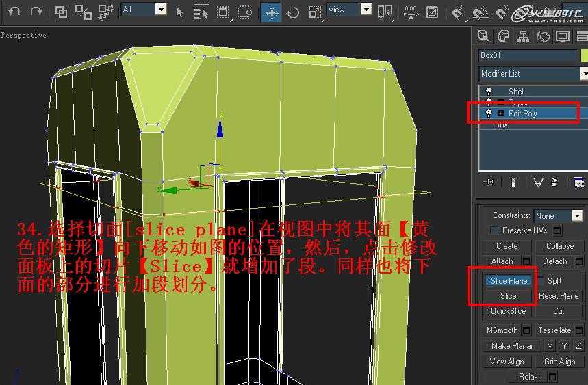Screen dimensions: 588x385
Task: Click the Cut button
Action: 559,311
